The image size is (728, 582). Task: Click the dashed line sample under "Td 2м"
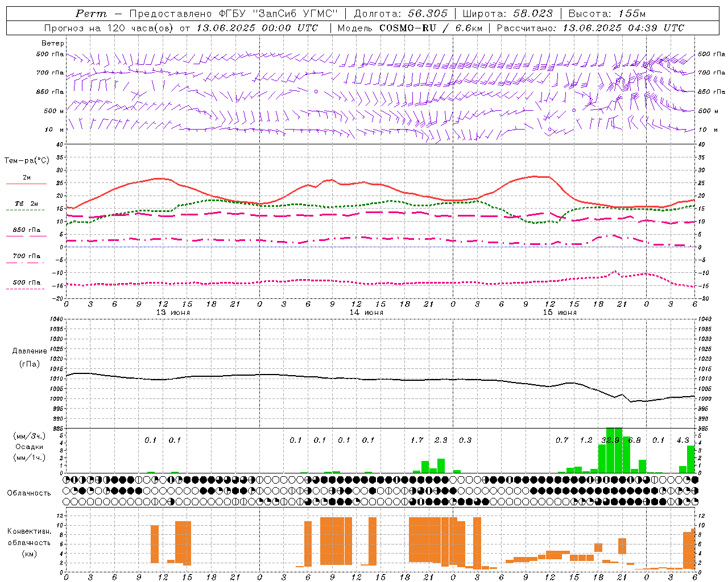tap(26, 210)
